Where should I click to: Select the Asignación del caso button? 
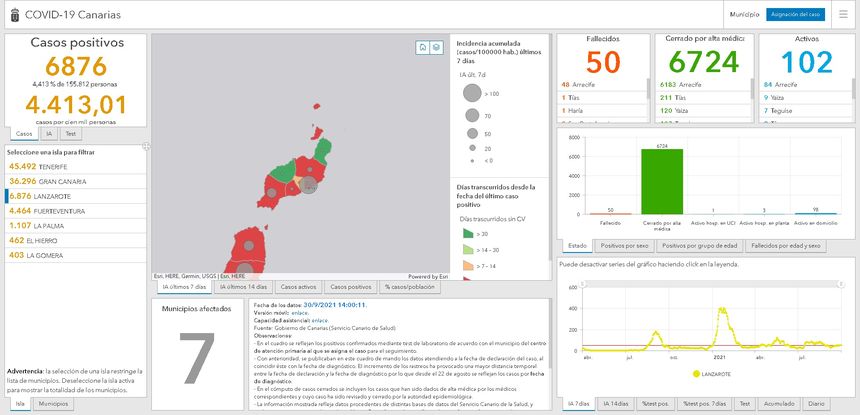point(798,15)
